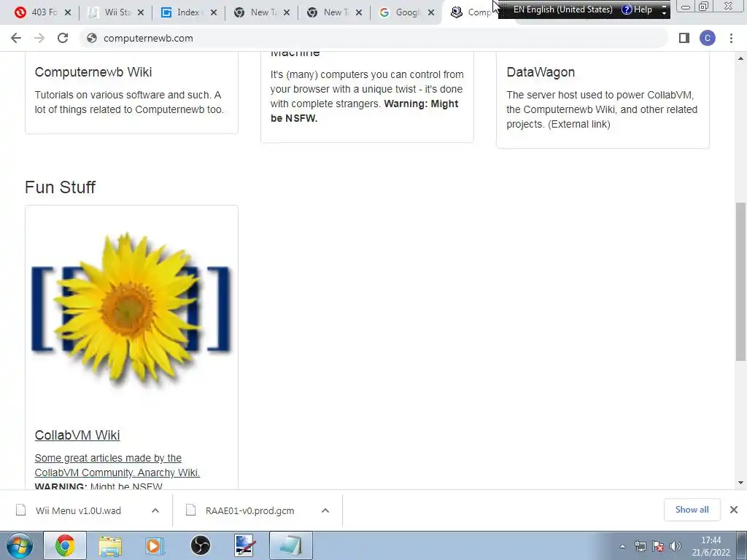Screen dimensions: 747x560
Task: Close the Index tab
Action: point(214,13)
